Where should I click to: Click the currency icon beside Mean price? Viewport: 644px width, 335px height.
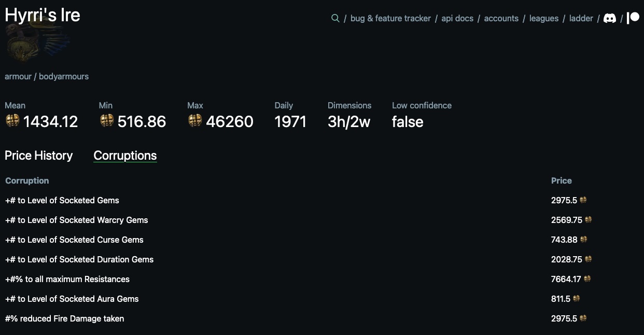click(12, 121)
